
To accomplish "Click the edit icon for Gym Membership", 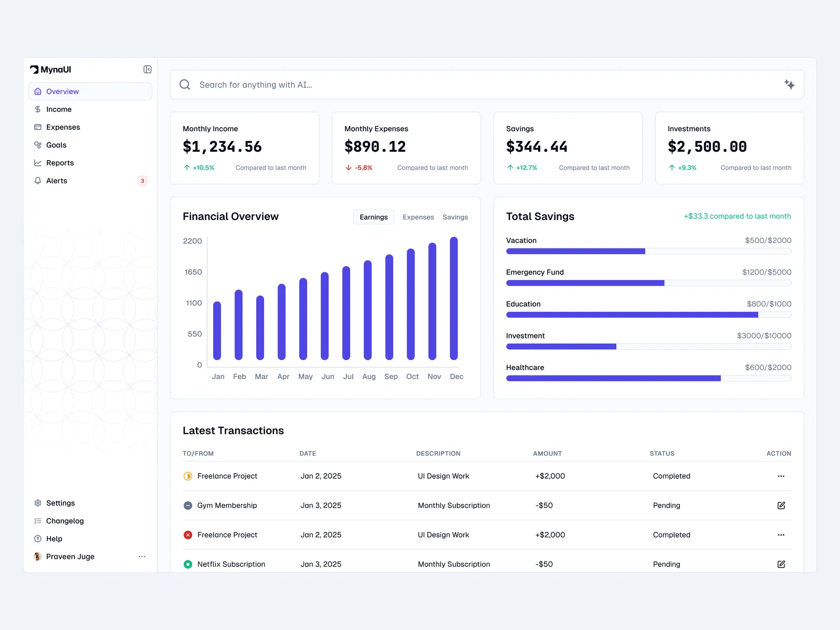I will (x=781, y=506).
